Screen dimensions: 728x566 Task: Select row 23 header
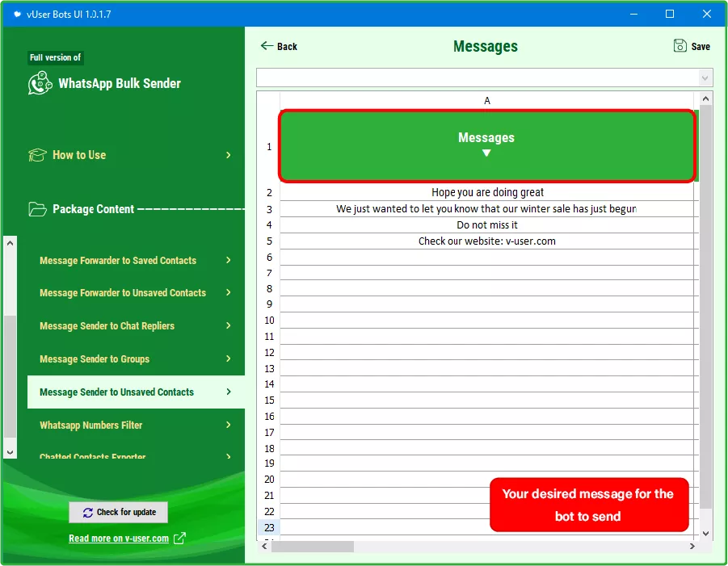tap(269, 527)
